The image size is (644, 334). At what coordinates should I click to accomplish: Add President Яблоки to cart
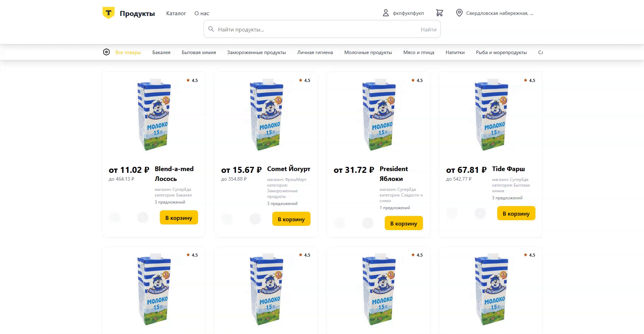(x=404, y=223)
